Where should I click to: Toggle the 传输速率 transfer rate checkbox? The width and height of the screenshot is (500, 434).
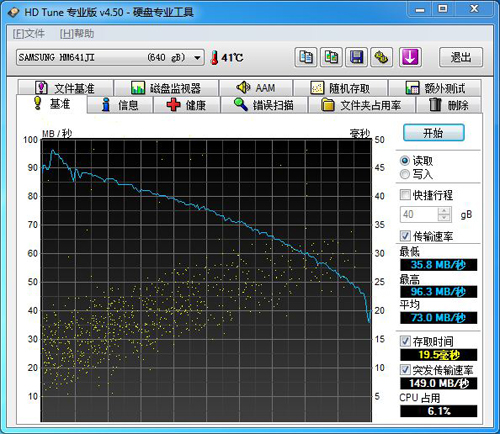[405, 236]
